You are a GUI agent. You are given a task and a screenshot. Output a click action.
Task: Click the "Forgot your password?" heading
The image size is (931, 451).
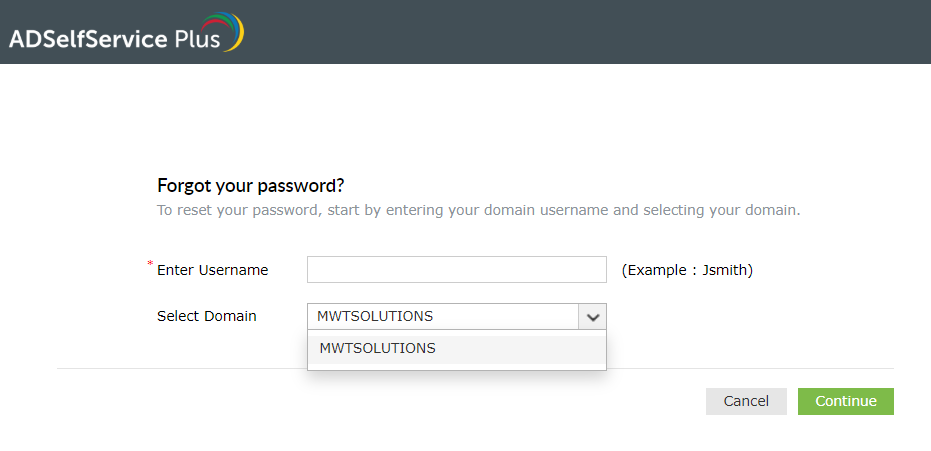[x=251, y=185]
